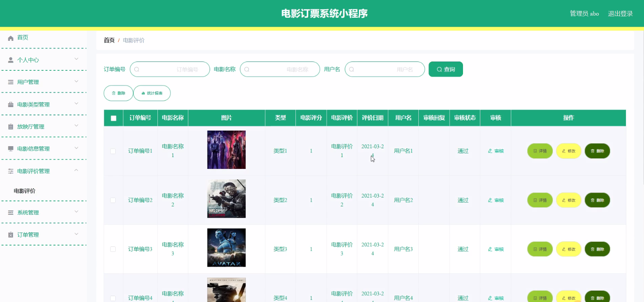Click the Avatar poster for 电影名称3
Image resolution: width=644 pixels, height=302 pixels.
[x=226, y=248]
